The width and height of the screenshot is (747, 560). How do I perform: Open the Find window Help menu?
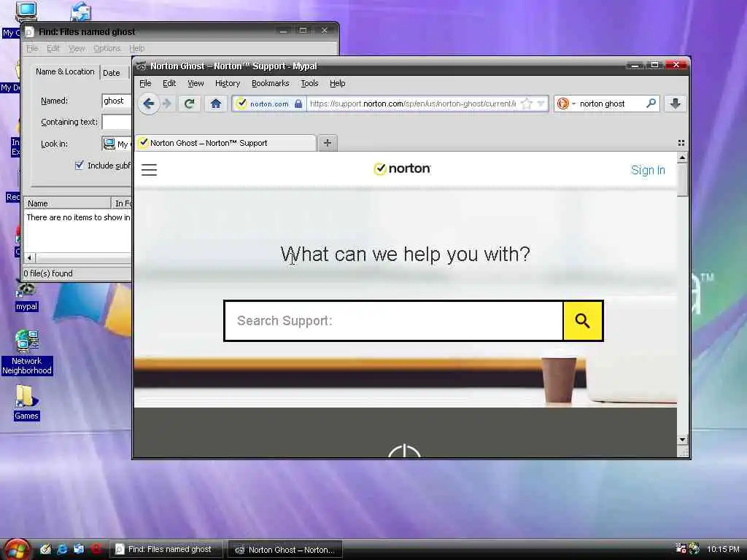136,49
